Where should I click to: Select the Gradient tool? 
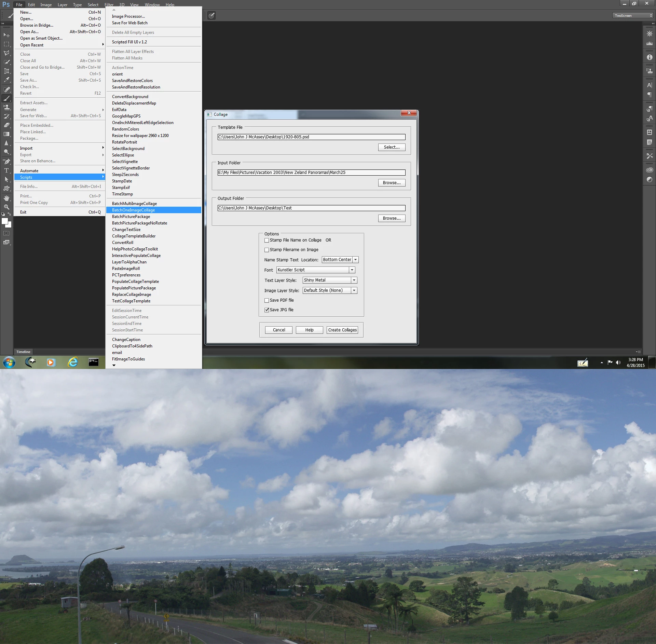6,134
